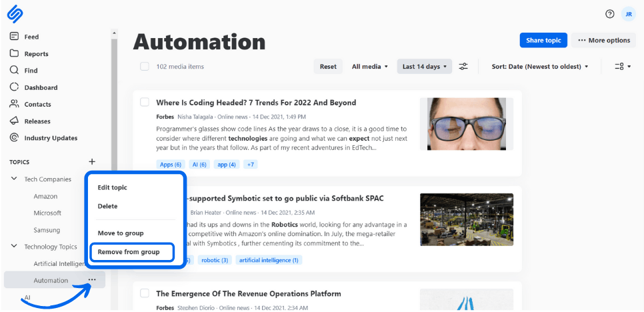The height and width of the screenshot is (312, 644).
Task: Click the AI (6) tag
Action: [x=199, y=165]
